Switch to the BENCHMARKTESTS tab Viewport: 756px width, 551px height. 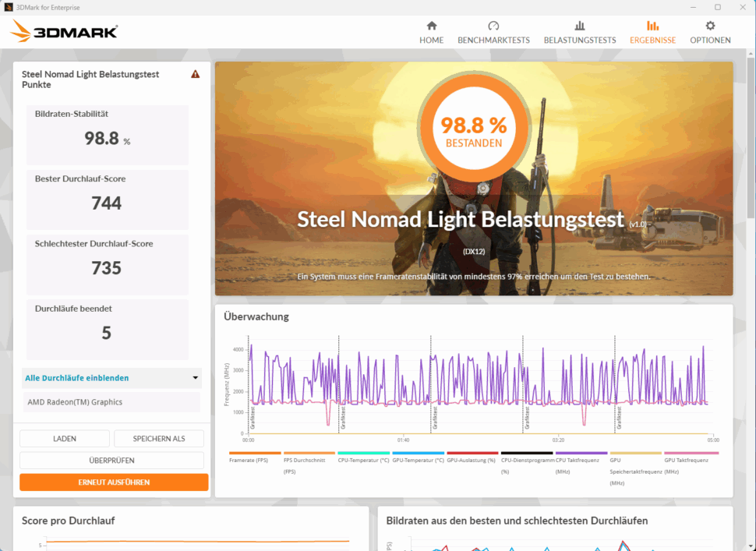coord(493,41)
